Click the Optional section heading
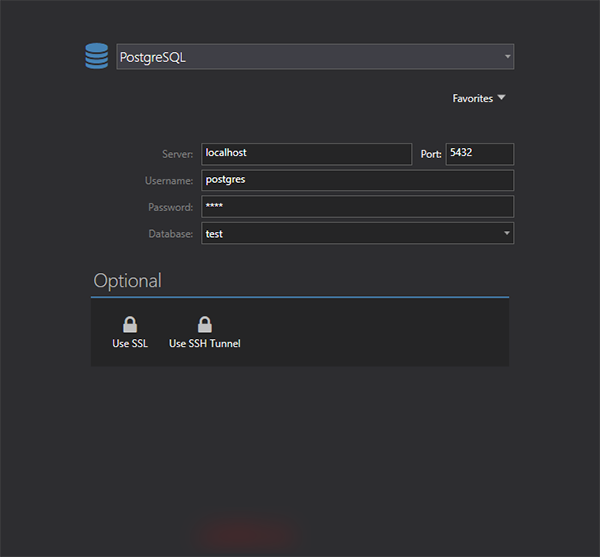 click(127, 280)
